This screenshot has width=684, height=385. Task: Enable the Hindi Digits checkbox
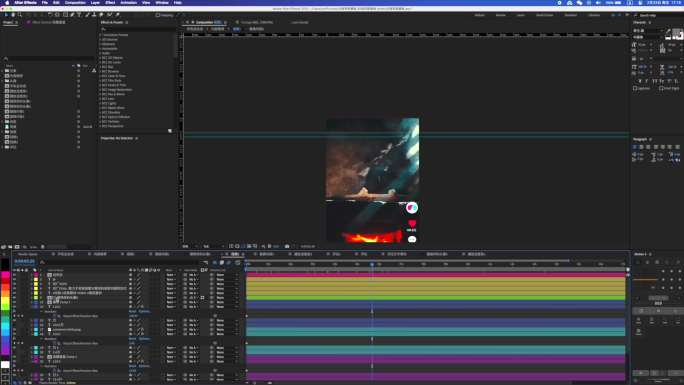661,88
